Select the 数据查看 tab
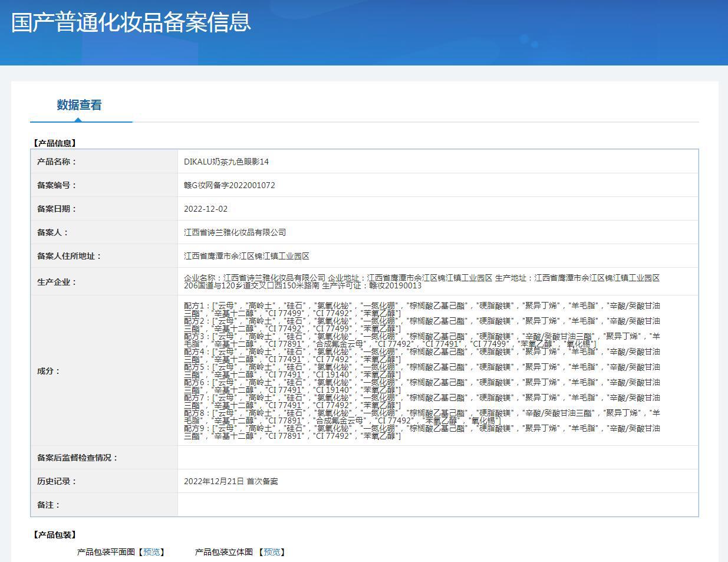728x562 pixels. pos(79,105)
